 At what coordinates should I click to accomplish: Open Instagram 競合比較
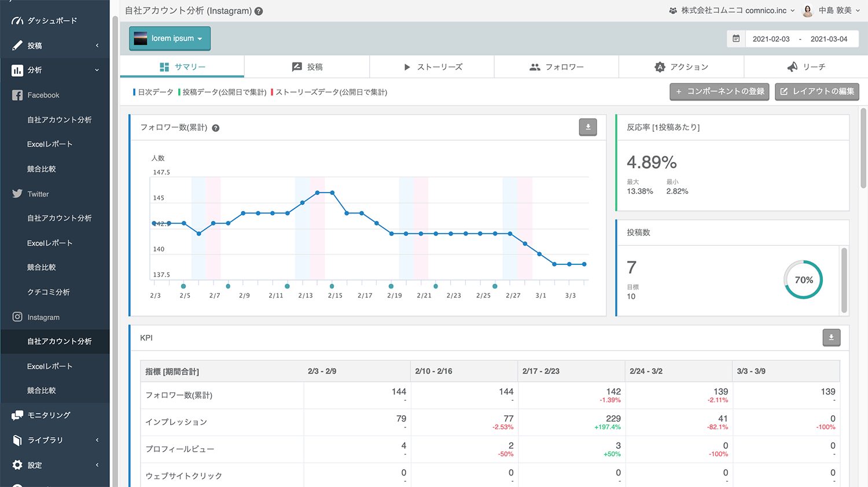[42, 390]
